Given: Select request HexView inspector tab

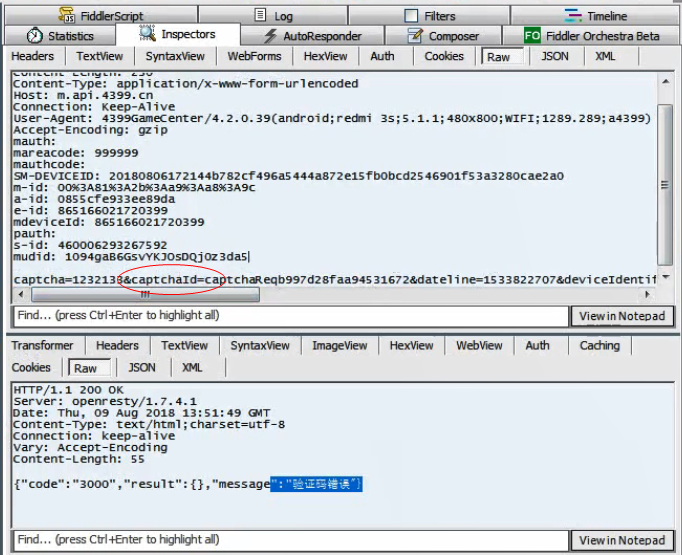Looking at the screenshot, I should coord(325,57).
